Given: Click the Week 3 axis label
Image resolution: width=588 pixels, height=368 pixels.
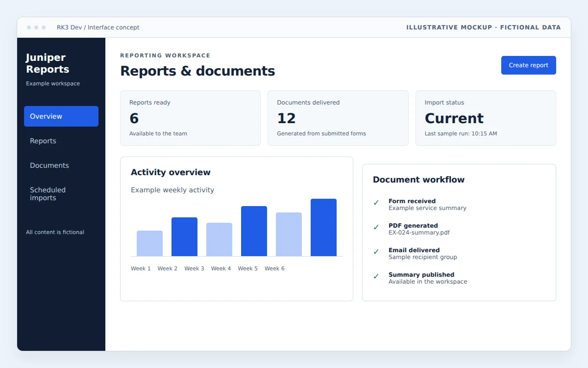Looking at the screenshot, I should pyautogui.click(x=194, y=268).
